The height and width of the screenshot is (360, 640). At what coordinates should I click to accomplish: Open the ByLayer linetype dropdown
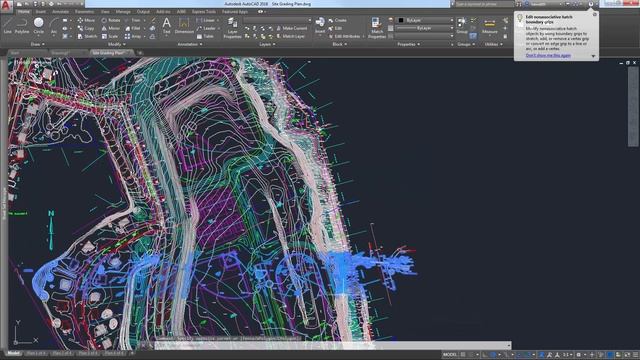click(x=425, y=28)
